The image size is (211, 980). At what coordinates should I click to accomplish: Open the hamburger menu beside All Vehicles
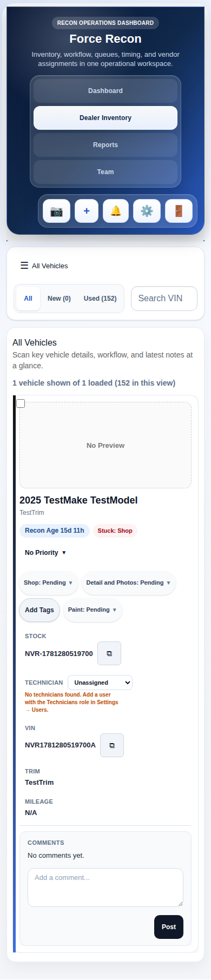point(24,266)
